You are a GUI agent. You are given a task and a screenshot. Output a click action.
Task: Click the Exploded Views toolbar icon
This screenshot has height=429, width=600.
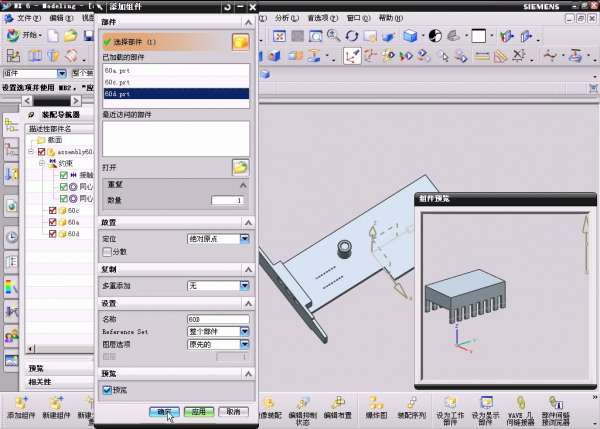point(375,401)
